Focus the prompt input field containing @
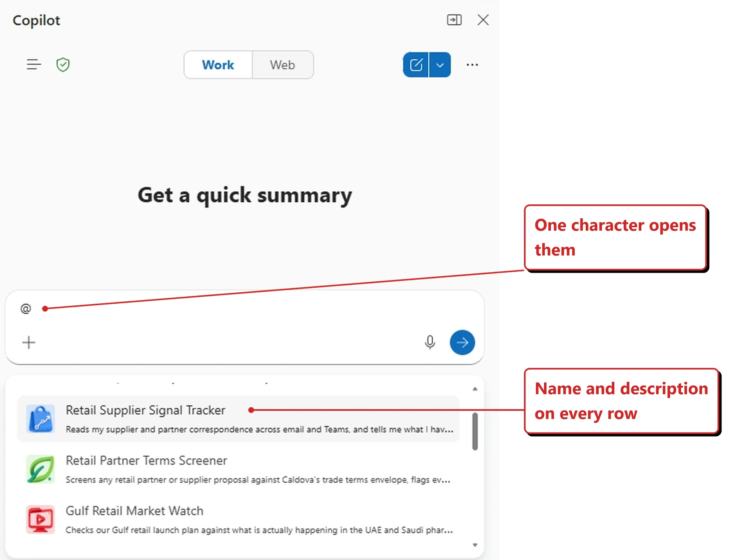This screenshot has width=753, height=560. point(245,309)
